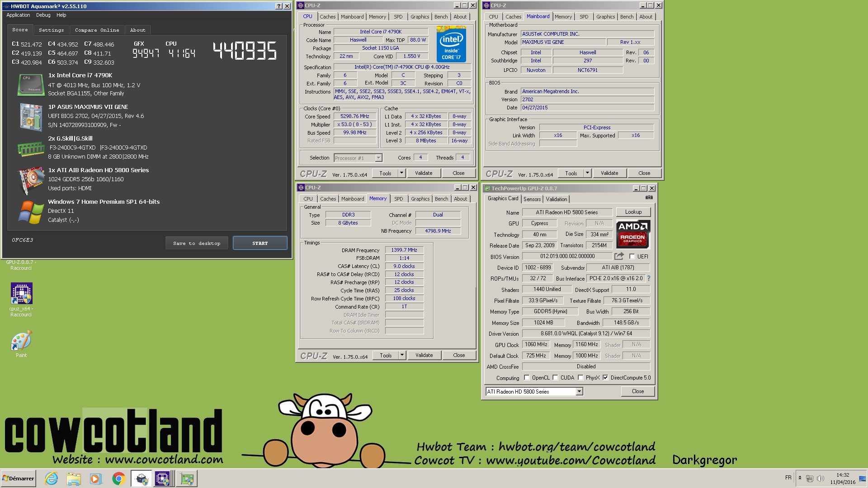This screenshot has height=488, width=868.
Task: Expand Tools dropdown arrow in CPU-Z CPU window
Action: (x=401, y=173)
